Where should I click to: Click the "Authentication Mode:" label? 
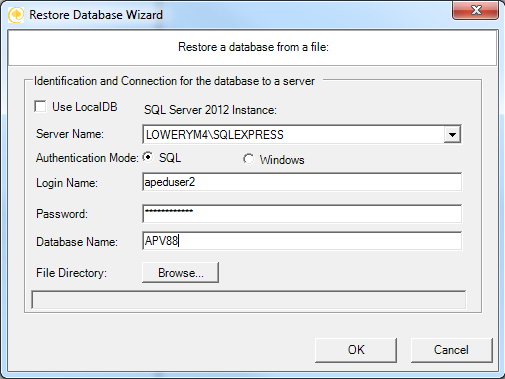(x=87, y=158)
